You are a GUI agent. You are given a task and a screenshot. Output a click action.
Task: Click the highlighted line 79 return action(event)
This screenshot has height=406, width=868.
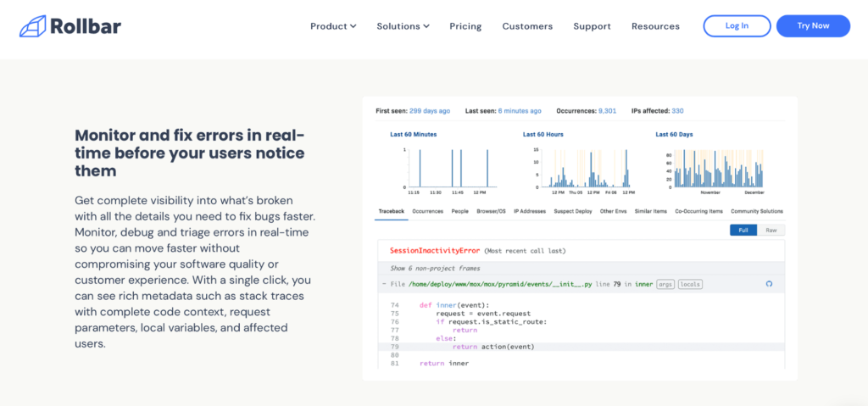[x=581, y=347]
